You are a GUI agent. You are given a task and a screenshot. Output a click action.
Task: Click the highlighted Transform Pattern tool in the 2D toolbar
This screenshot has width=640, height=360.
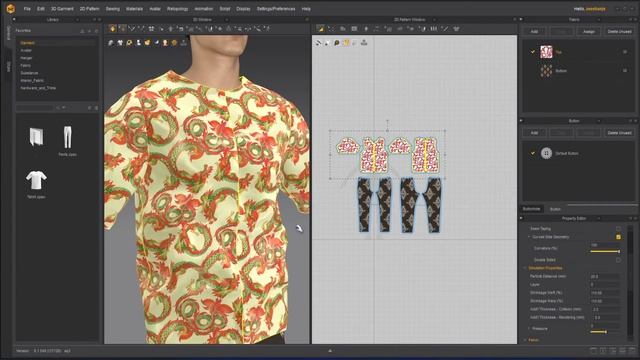[x=320, y=29]
